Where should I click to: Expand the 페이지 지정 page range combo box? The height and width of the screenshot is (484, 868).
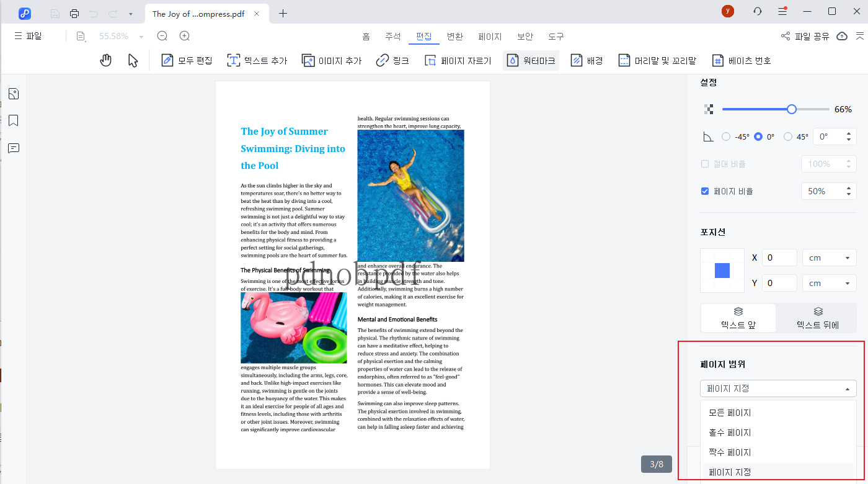tap(778, 388)
